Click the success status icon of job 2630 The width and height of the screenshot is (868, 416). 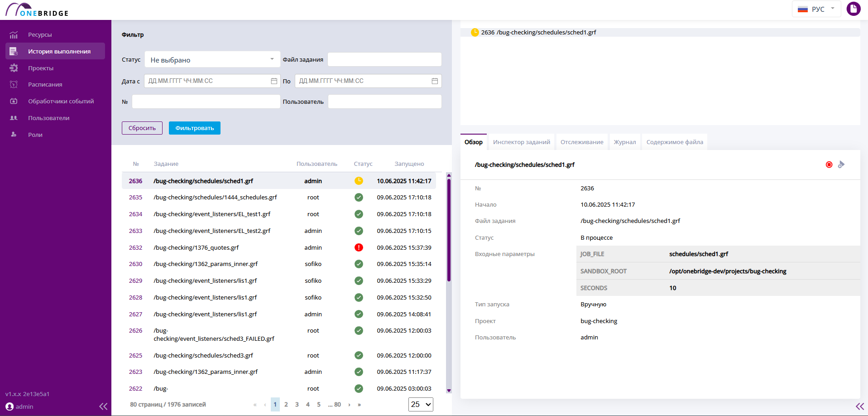tap(359, 264)
